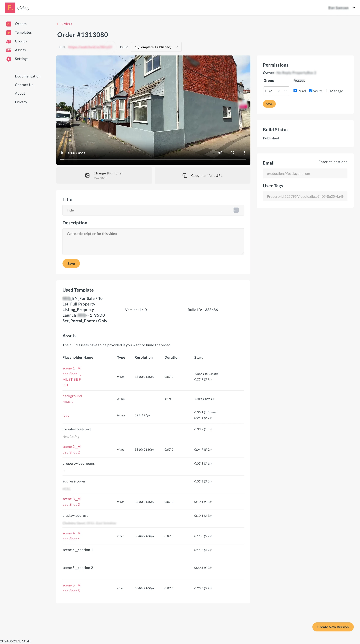Expand the PB2 group dropdown arrow

tap(285, 91)
